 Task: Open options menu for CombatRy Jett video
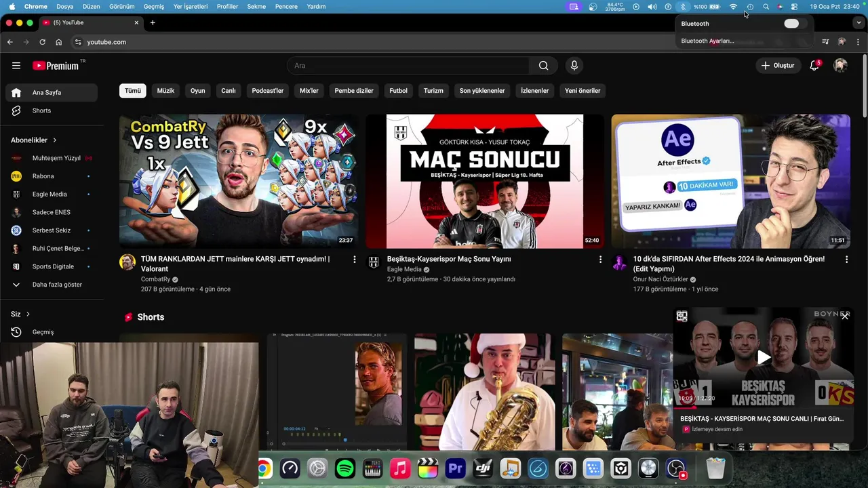click(354, 260)
